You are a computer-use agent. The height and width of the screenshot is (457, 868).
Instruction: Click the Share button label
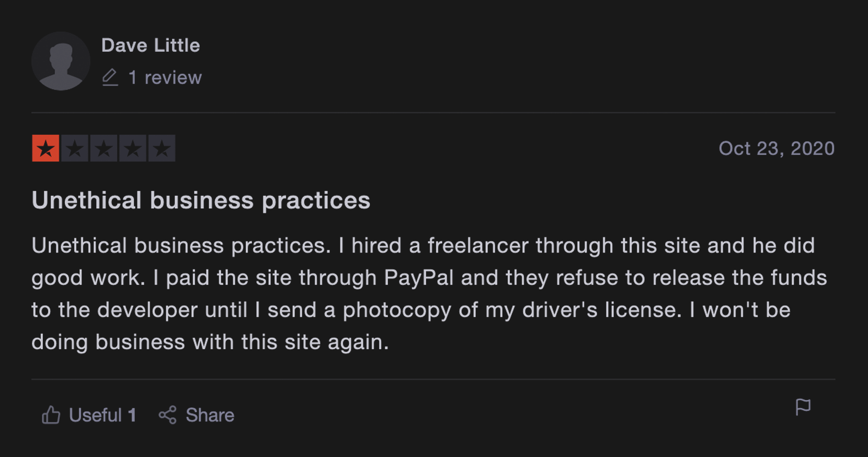pos(210,415)
